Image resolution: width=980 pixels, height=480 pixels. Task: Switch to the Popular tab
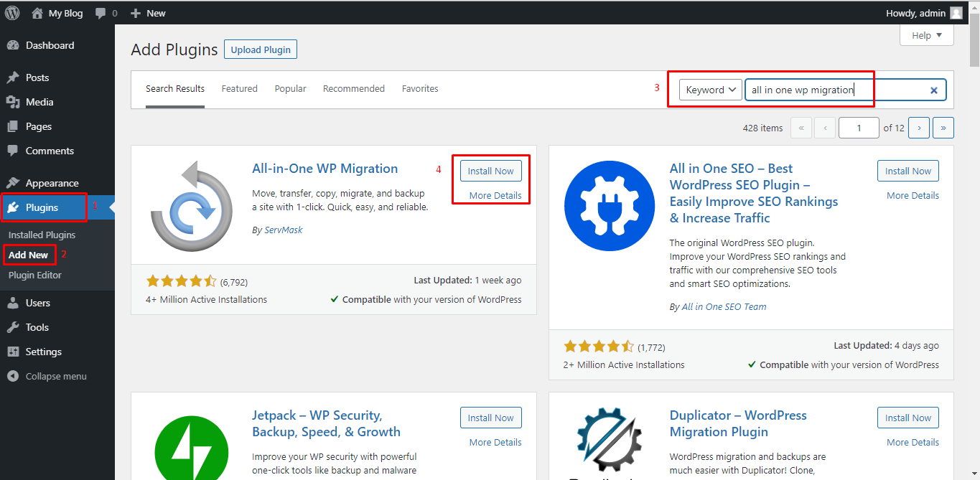tap(290, 89)
